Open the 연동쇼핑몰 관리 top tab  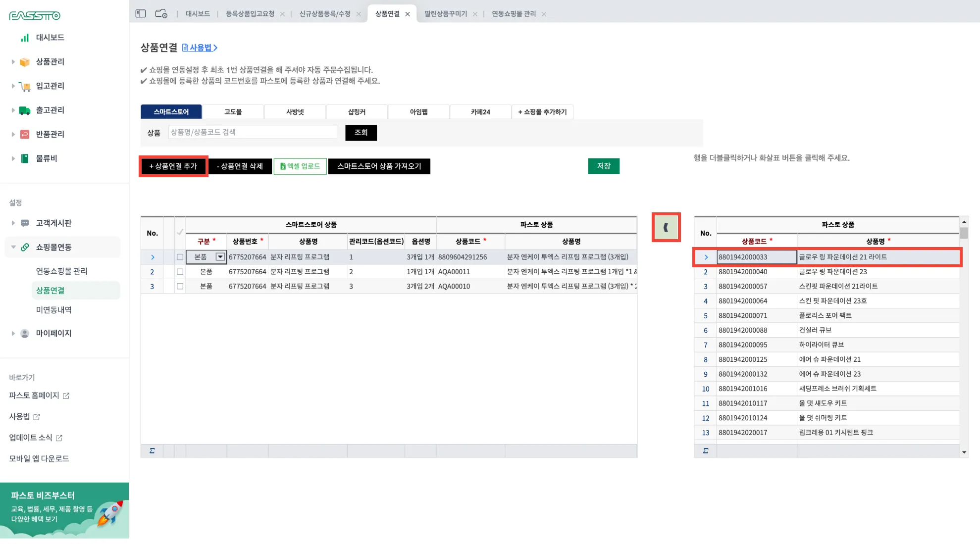pyautogui.click(x=513, y=14)
